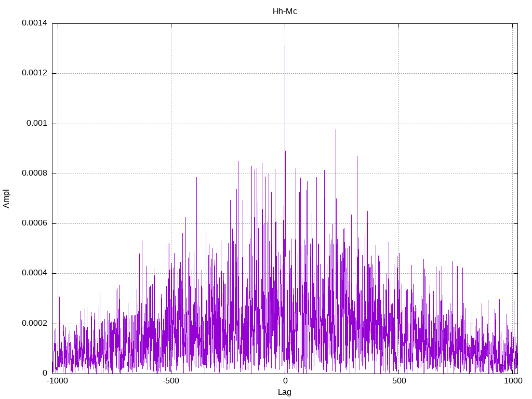The width and height of the screenshot is (532, 399).
Task: Click the tip of the tallest peak at lag 0
Action: (285, 45)
